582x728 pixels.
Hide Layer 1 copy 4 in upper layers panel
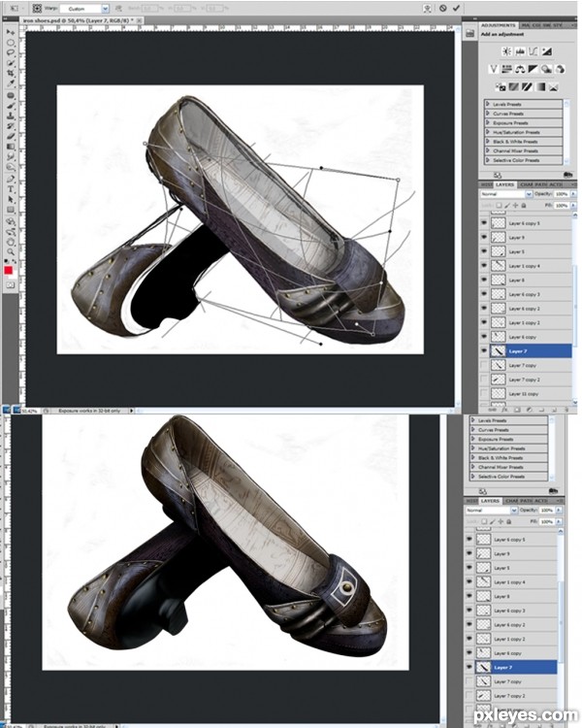click(484, 266)
